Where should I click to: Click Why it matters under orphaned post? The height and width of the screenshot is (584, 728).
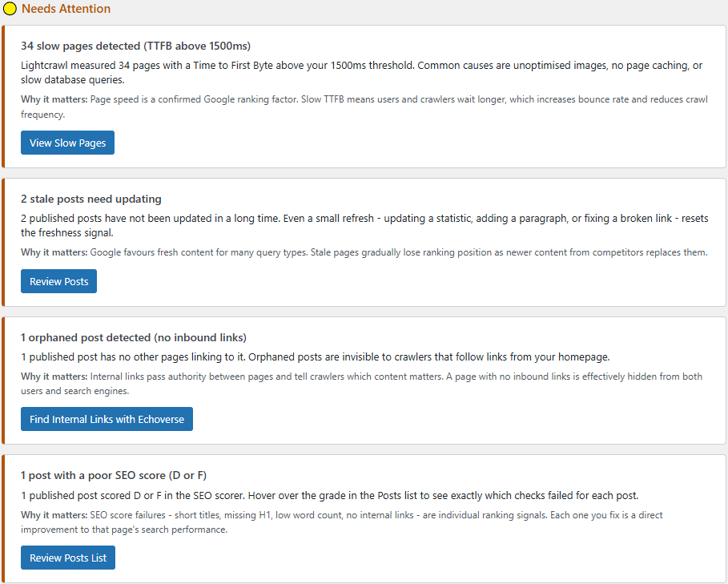(54, 377)
